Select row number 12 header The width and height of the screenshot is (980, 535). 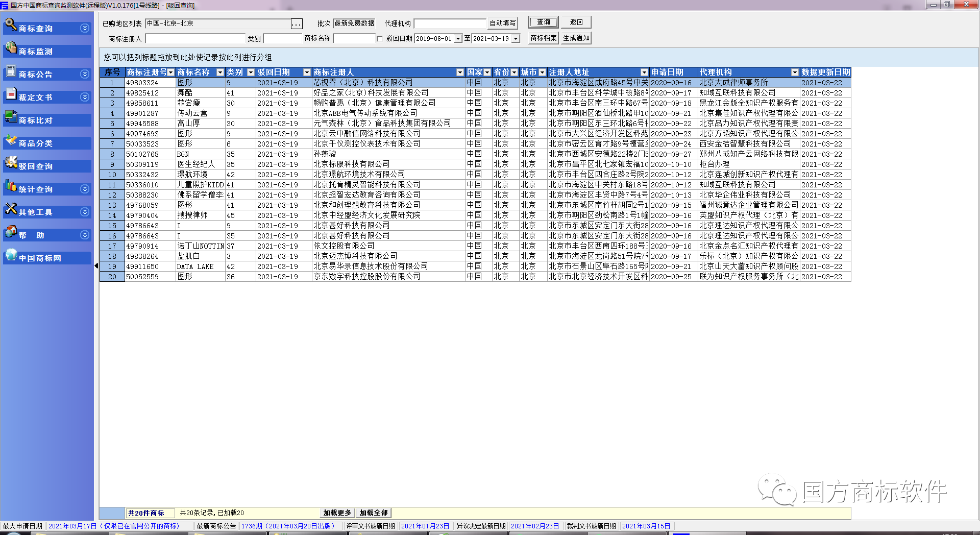[x=112, y=195]
